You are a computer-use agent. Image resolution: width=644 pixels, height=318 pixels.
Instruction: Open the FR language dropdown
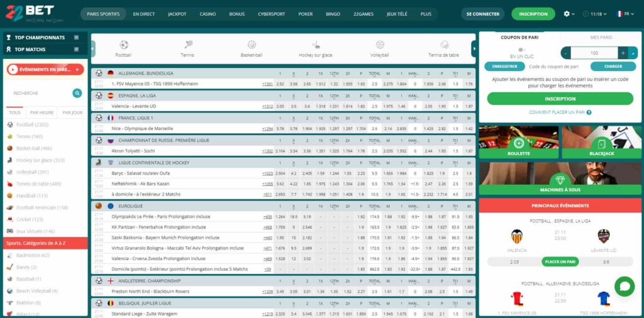pos(625,14)
